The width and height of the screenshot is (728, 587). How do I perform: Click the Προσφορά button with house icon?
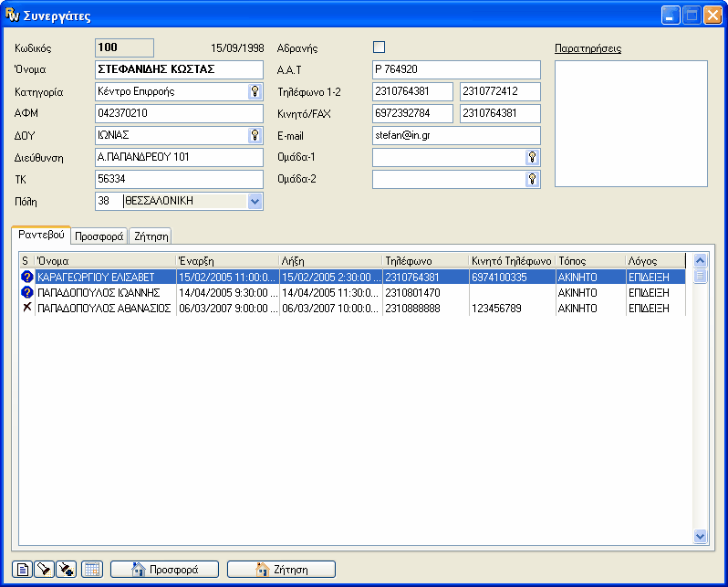[x=164, y=569]
